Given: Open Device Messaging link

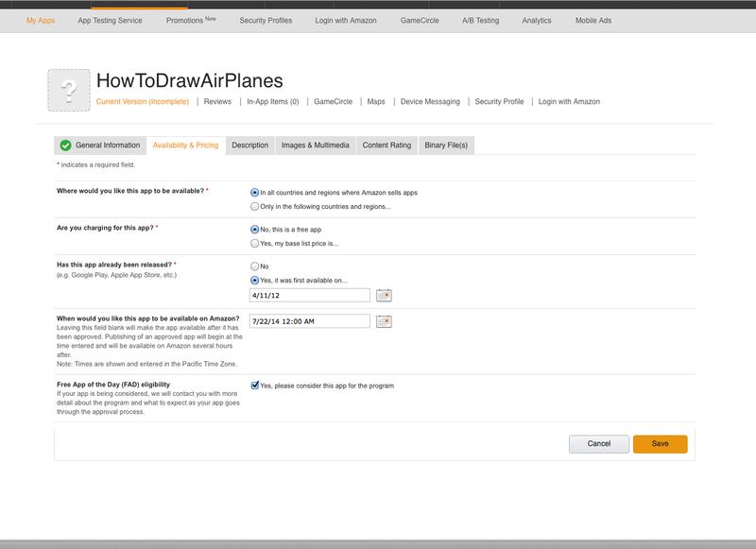Looking at the screenshot, I should tap(430, 102).
